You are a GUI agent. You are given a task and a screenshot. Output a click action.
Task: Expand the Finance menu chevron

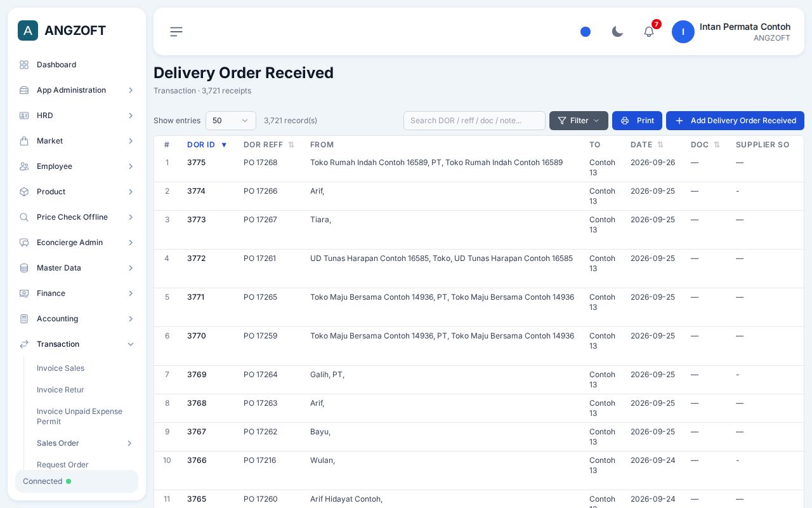click(131, 293)
